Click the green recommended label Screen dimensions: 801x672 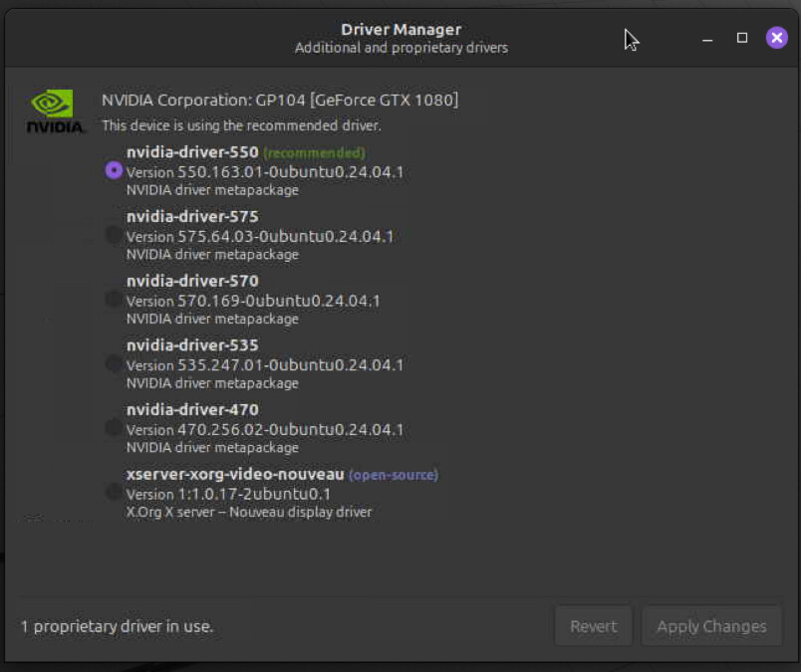(x=314, y=152)
